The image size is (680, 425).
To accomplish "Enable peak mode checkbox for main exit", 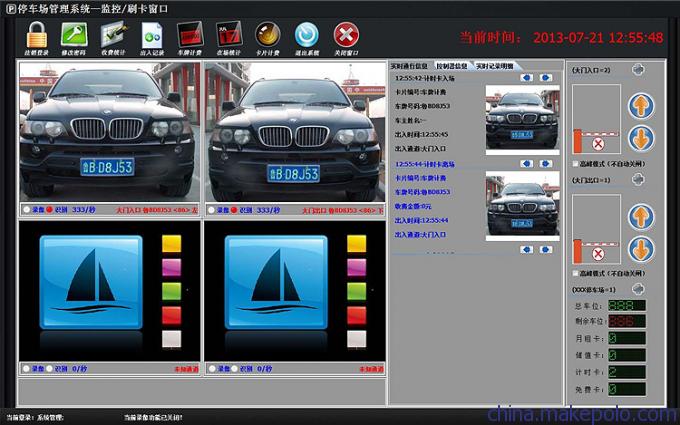I will 575,273.
